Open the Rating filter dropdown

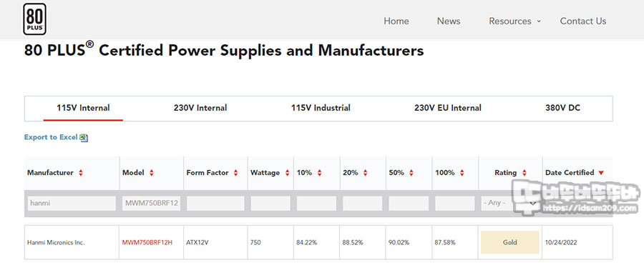tap(509, 203)
